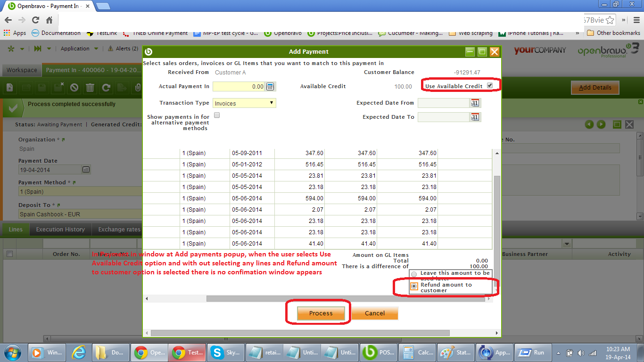Open the Execution History tab
644x362 pixels.
pyautogui.click(x=60, y=230)
